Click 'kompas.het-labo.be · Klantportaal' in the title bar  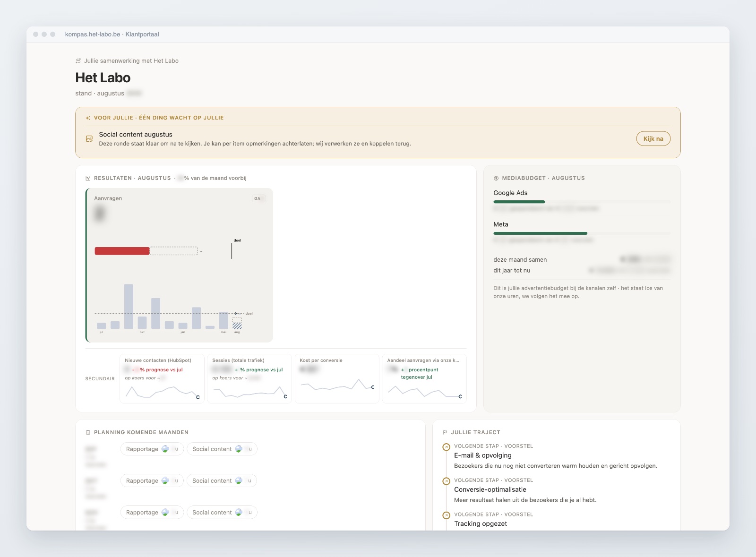112,34
